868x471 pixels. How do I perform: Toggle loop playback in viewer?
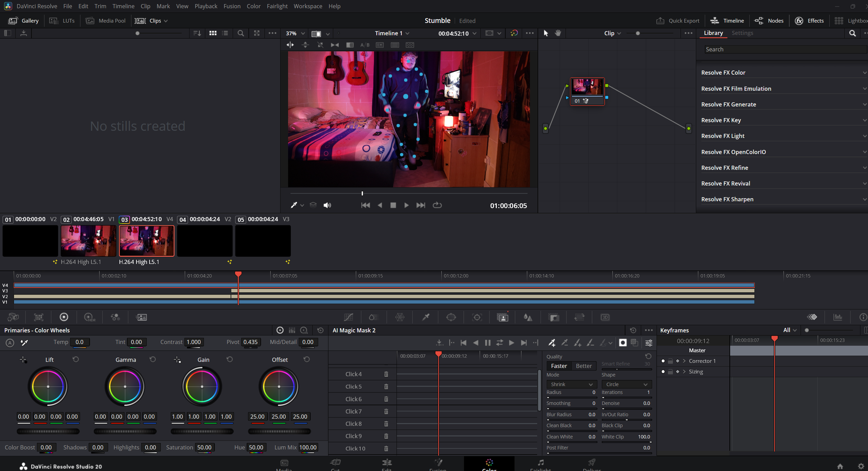(437, 205)
